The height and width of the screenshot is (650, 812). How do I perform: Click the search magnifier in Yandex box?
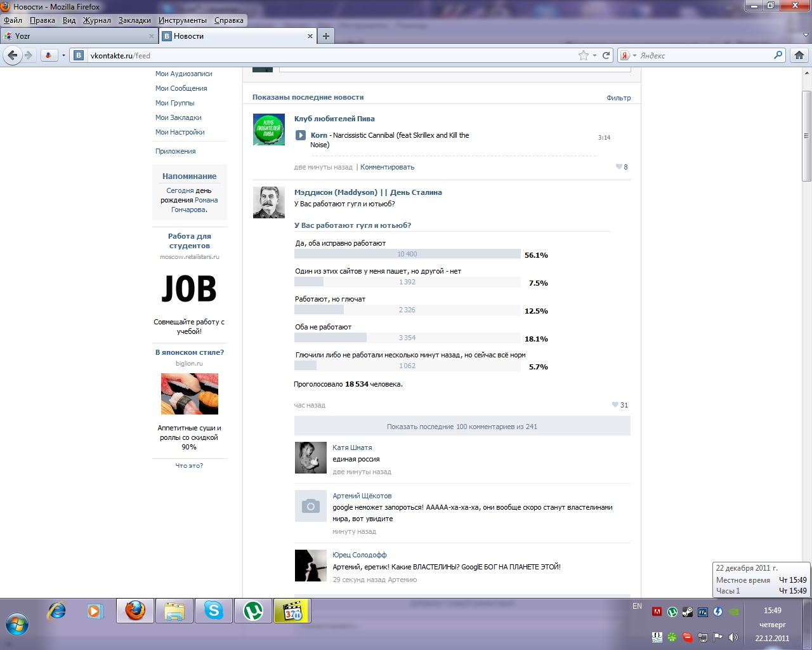(x=778, y=55)
